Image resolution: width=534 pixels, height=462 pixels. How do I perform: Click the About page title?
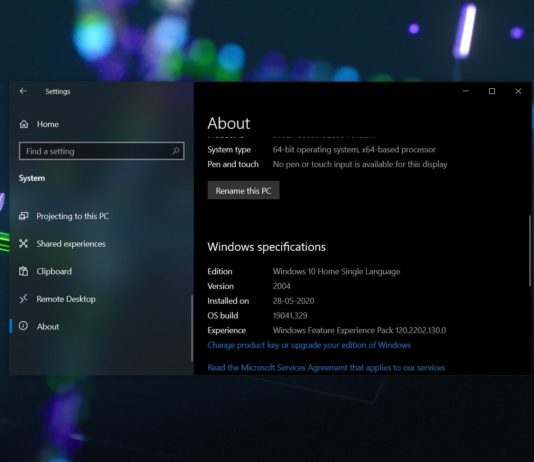(229, 123)
